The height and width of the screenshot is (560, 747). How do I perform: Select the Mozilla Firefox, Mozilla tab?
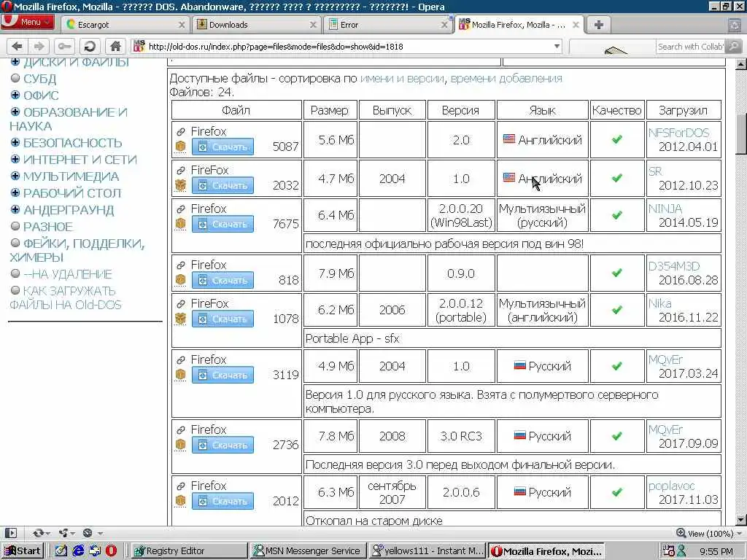[x=519, y=25]
